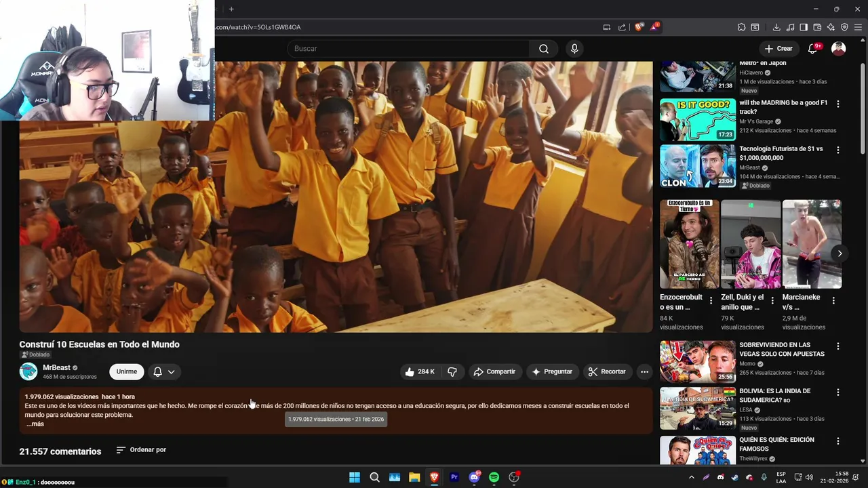868x488 pixels.
Task: Click the YouTube search magnifier button
Action: pos(544,49)
